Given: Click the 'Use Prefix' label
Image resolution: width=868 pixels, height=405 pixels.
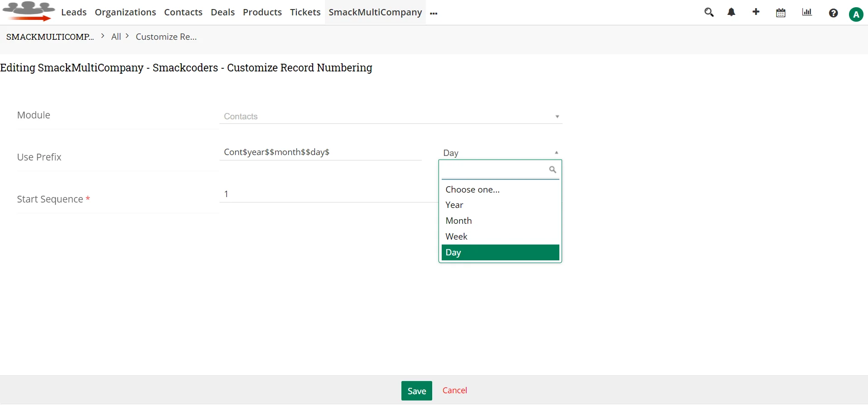Looking at the screenshot, I should point(39,157).
